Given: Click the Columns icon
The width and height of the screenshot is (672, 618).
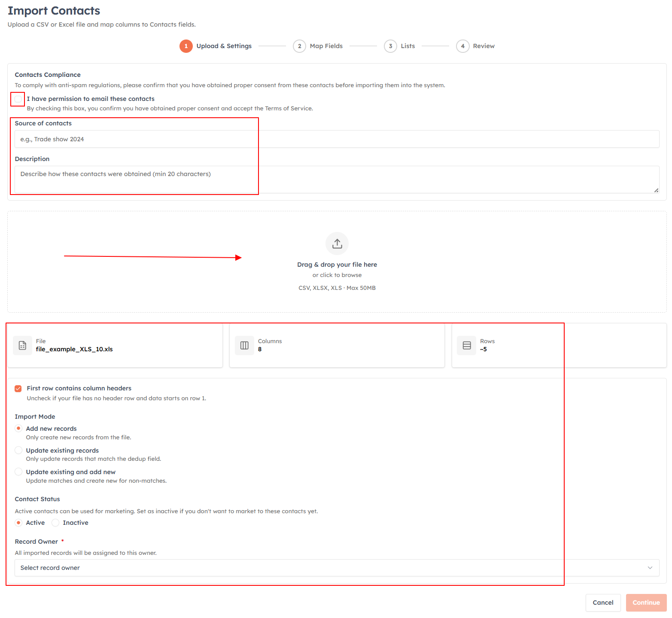Looking at the screenshot, I should (x=244, y=345).
